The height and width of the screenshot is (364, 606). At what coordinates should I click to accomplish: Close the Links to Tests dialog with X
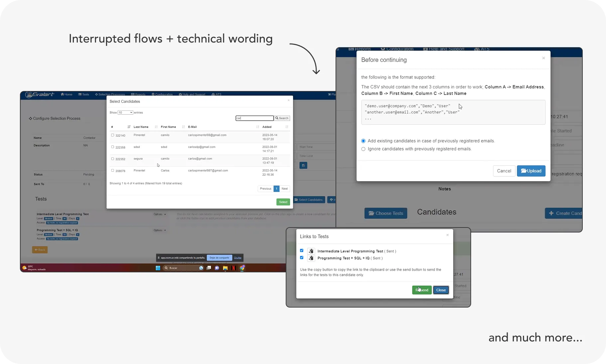tap(448, 235)
